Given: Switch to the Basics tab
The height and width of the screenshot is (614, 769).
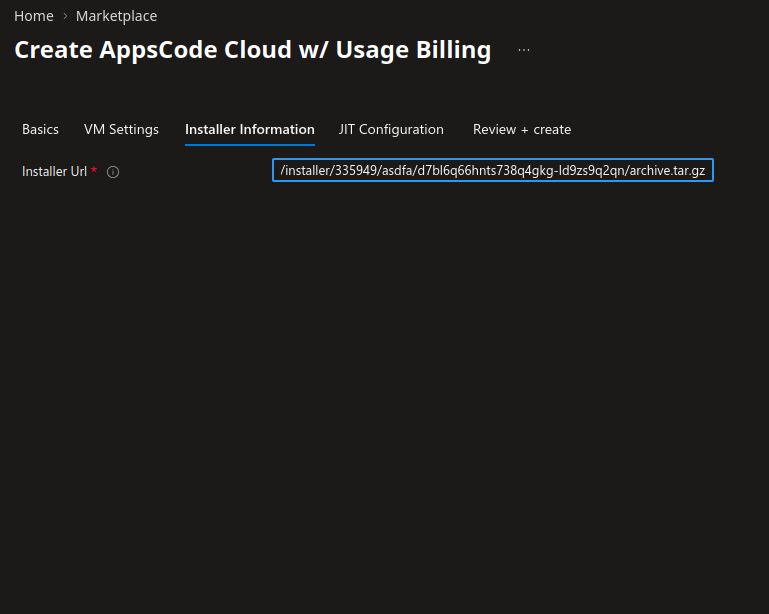Looking at the screenshot, I should [x=40, y=129].
